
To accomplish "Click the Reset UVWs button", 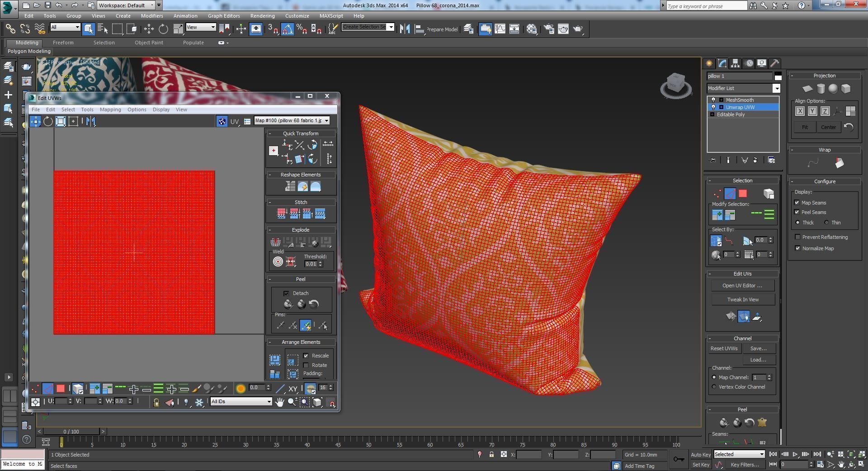I will point(724,348).
